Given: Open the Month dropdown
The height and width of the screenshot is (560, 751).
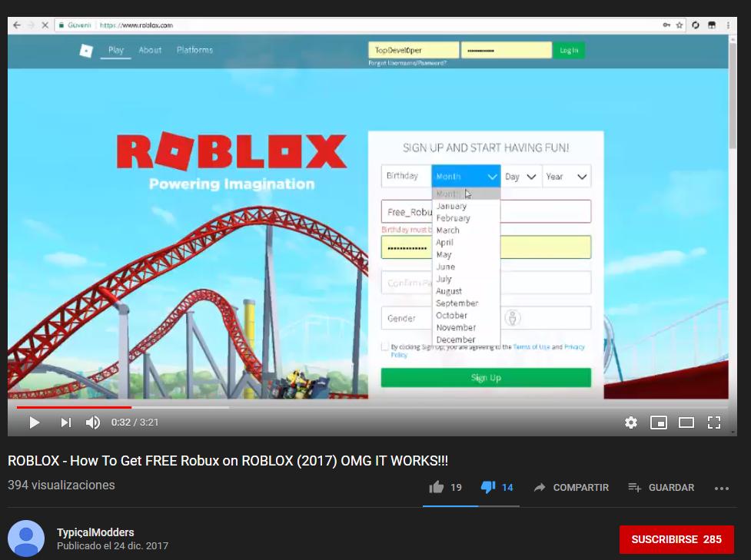Looking at the screenshot, I should [x=466, y=176].
